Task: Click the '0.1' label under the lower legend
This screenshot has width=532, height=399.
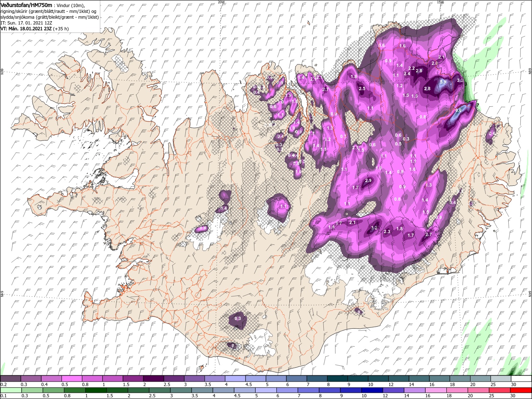Action: pos(3,396)
